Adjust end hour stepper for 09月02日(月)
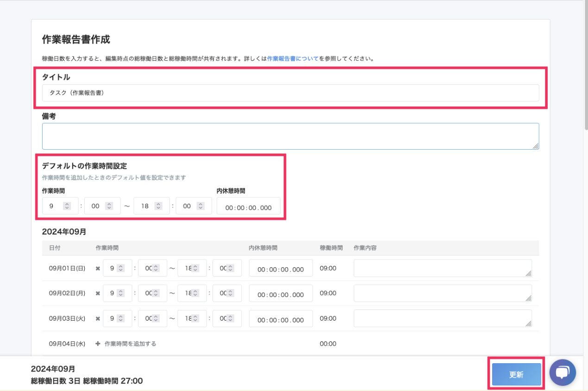The image size is (588, 391). (x=195, y=293)
